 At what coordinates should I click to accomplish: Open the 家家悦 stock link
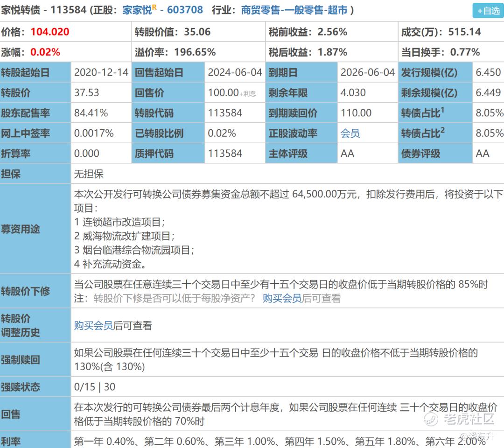coord(137,10)
